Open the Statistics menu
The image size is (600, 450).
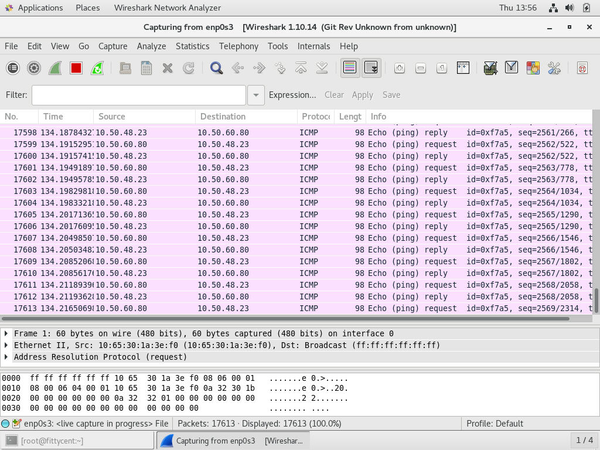coord(192,46)
